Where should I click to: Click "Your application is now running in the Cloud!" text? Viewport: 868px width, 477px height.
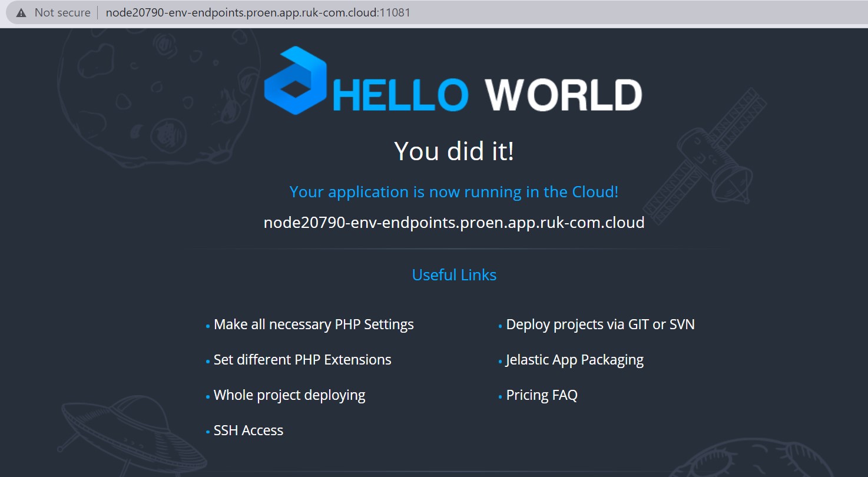click(x=454, y=192)
